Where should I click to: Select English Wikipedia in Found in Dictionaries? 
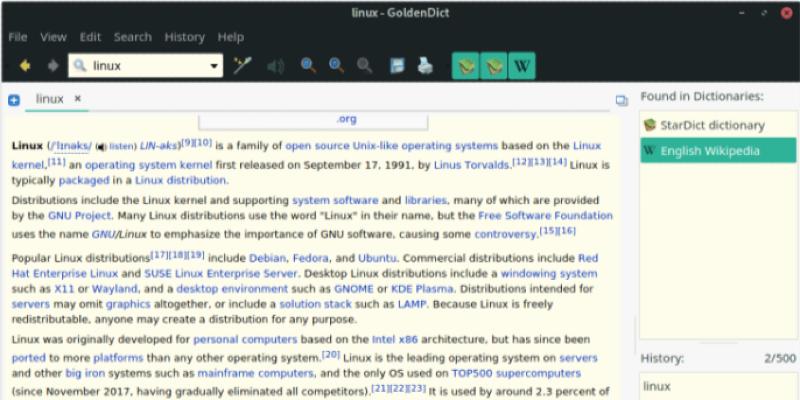710,151
